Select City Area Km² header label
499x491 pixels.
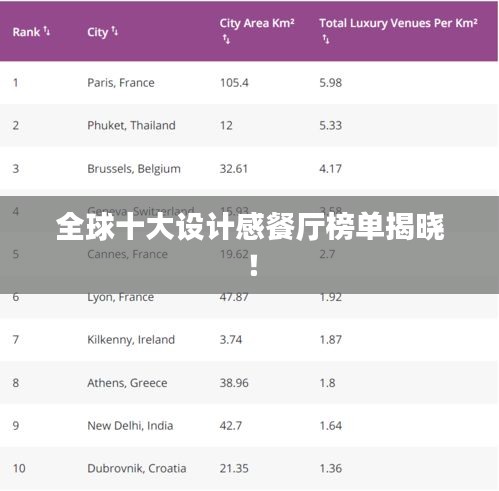(x=257, y=23)
